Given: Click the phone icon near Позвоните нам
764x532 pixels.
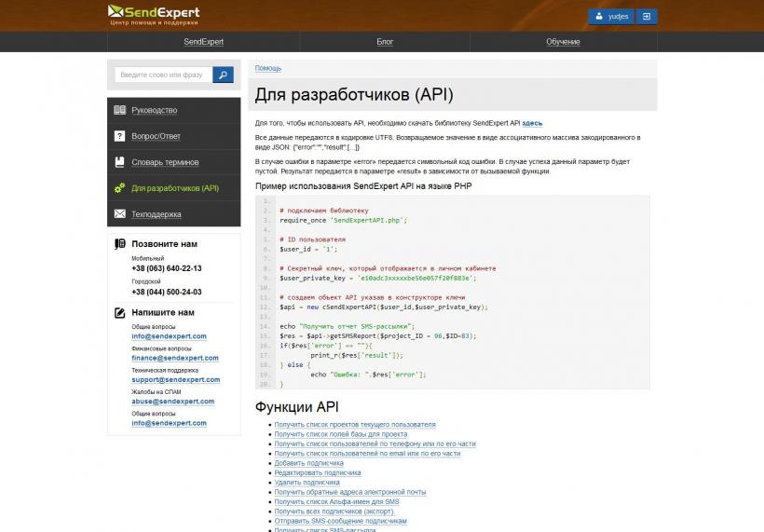Looking at the screenshot, I should coord(119,243).
